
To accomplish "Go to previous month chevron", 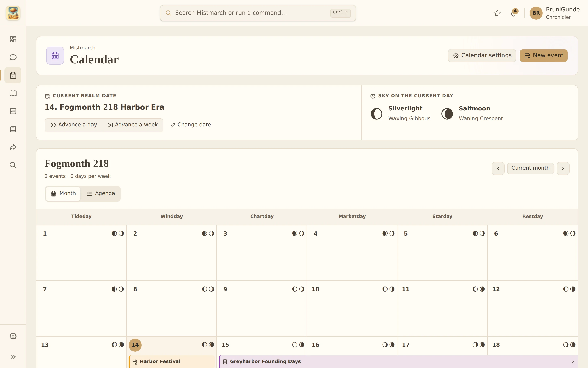I will (x=498, y=168).
